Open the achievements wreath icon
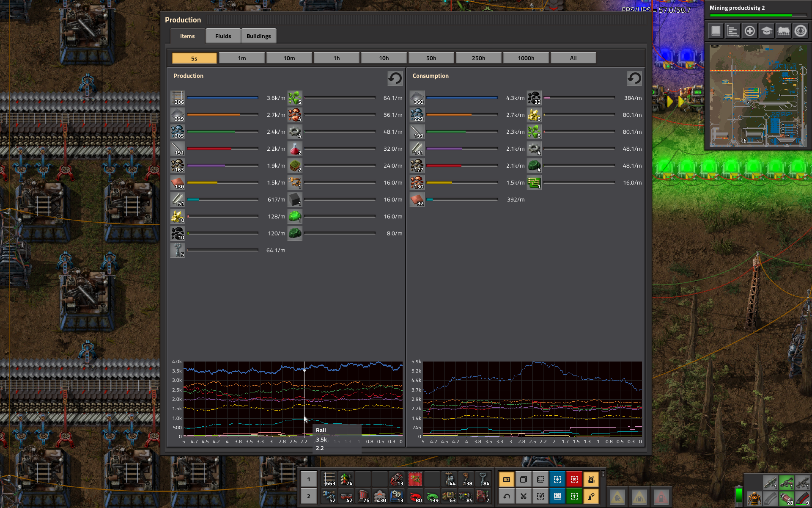 click(x=800, y=31)
